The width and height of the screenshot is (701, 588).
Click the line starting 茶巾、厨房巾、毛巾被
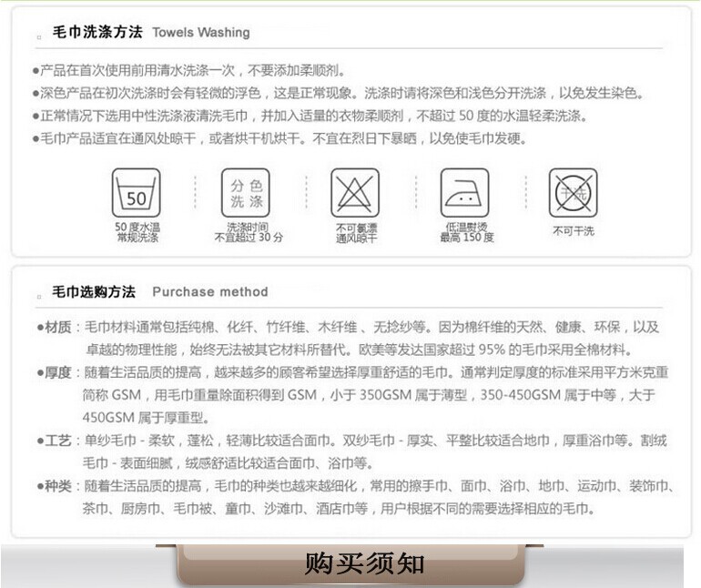pos(339,509)
